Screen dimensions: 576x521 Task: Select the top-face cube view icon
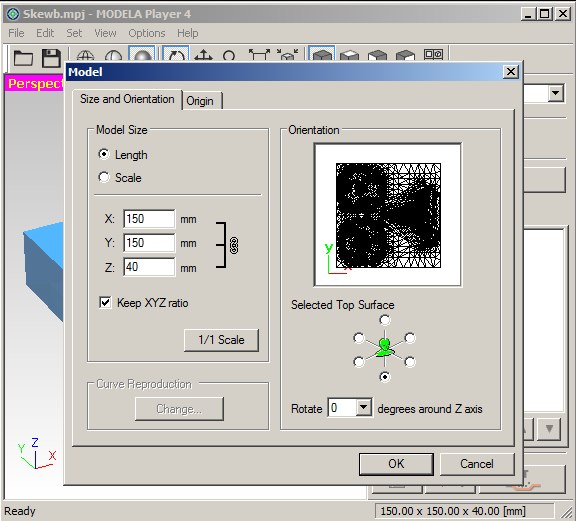(349, 55)
